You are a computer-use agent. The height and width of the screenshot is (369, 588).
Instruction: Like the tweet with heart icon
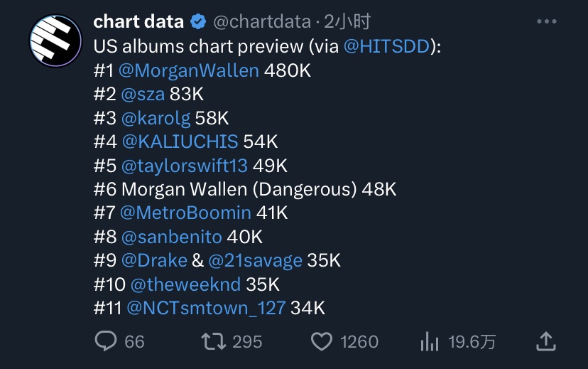[322, 341]
